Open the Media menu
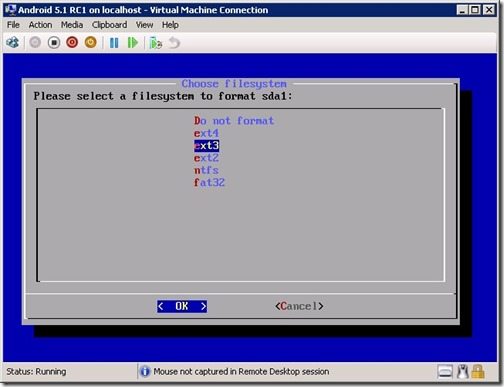 click(72, 25)
